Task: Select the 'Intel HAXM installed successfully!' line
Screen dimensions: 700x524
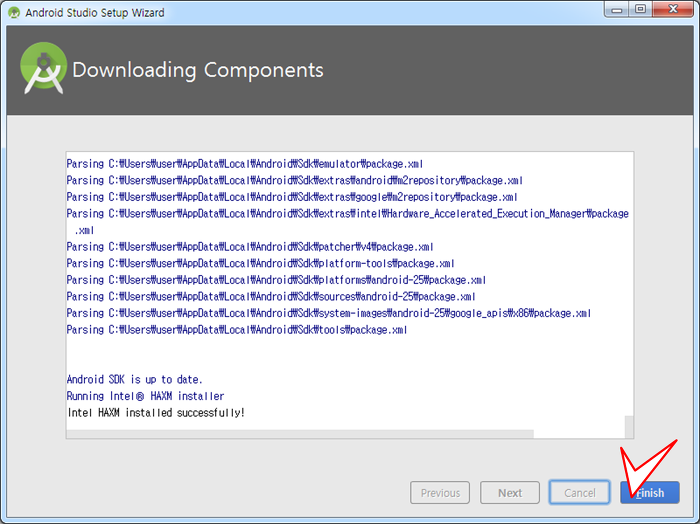Action: pos(156,412)
